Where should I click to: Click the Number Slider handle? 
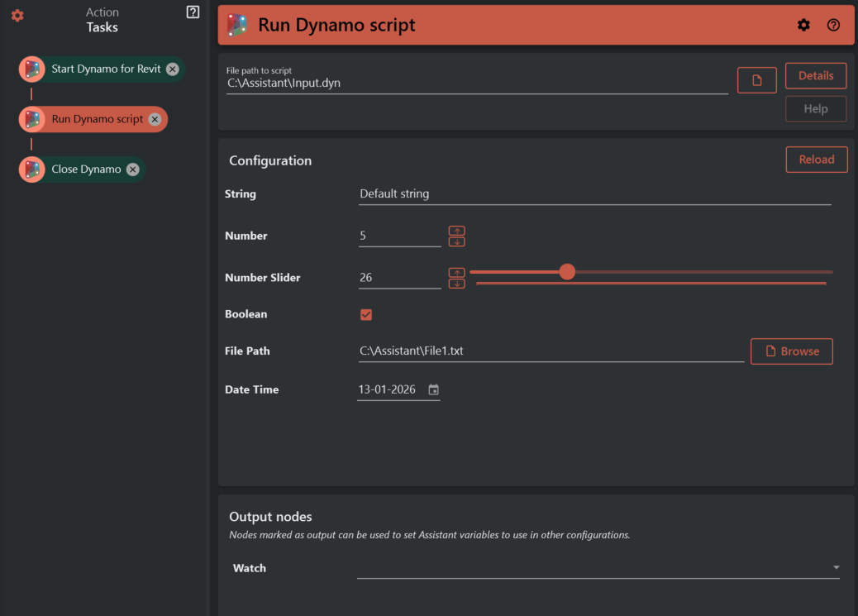pos(567,271)
